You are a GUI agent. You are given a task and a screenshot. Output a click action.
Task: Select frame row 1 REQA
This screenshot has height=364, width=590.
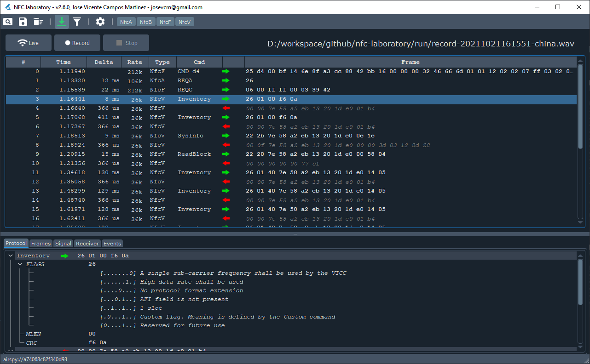291,80
